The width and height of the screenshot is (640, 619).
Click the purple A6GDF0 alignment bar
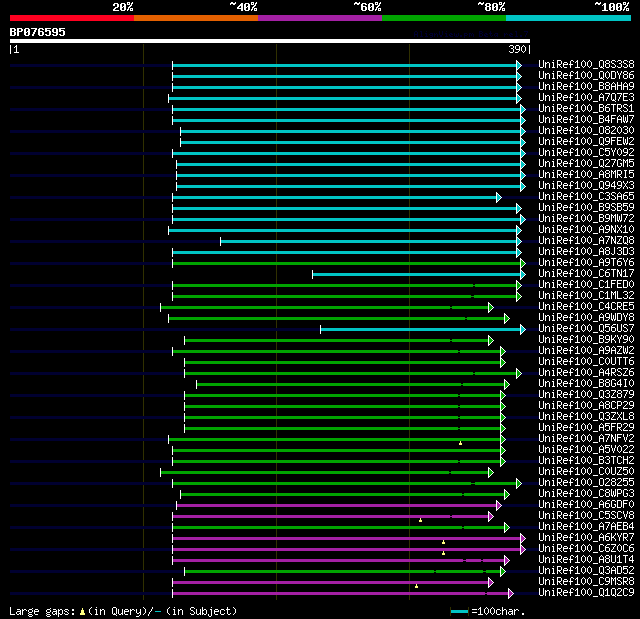point(339,506)
